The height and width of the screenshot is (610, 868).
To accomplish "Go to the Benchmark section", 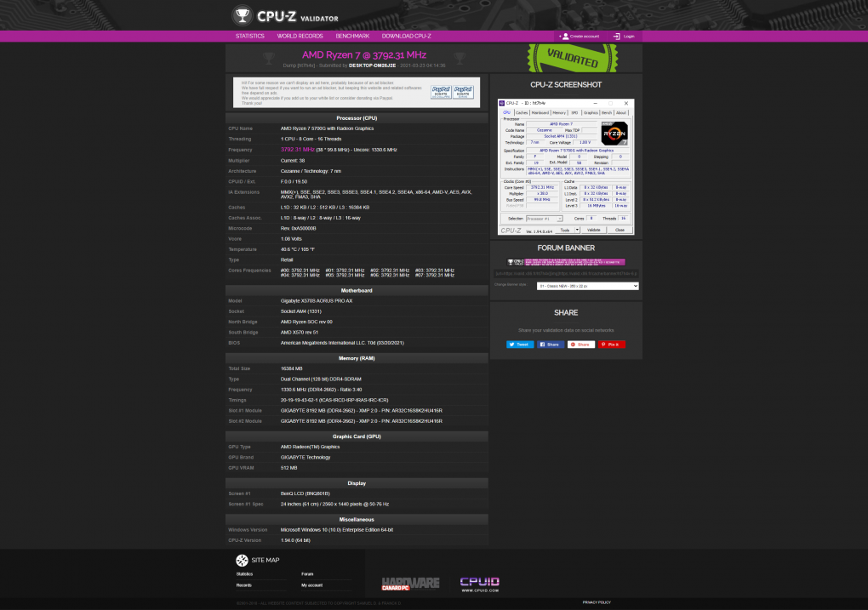I will [352, 36].
